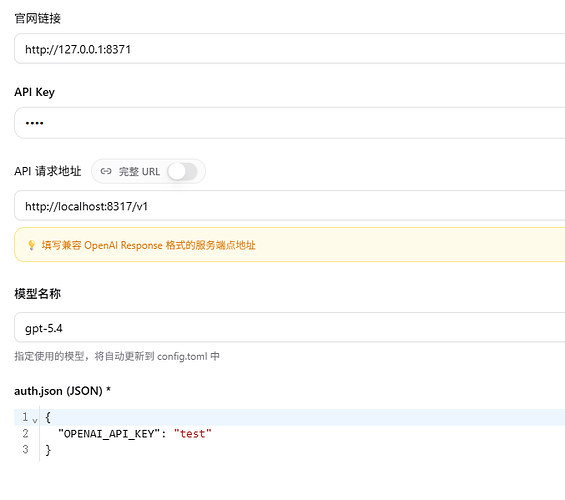
Task: Focus the API 请求地址 field with localhost:8317/v1
Action: click(x=289, y=206)
